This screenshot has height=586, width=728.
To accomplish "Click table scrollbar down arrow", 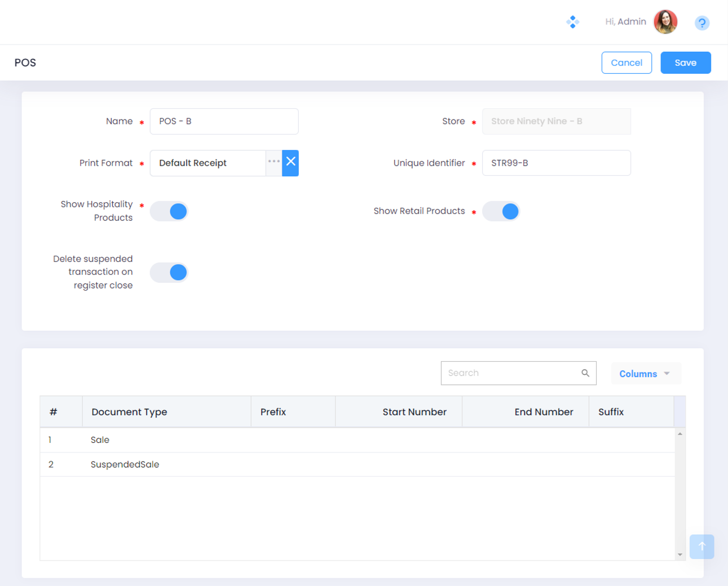I will point(680,554).
